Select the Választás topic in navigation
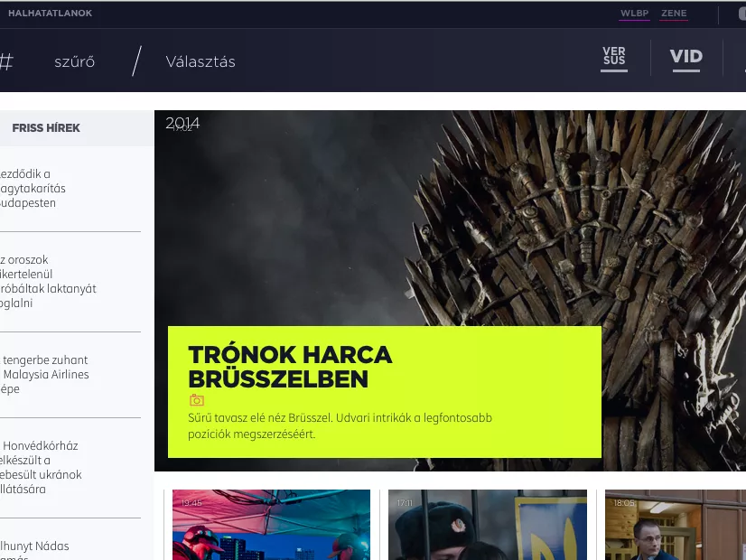 coord(200,61)
